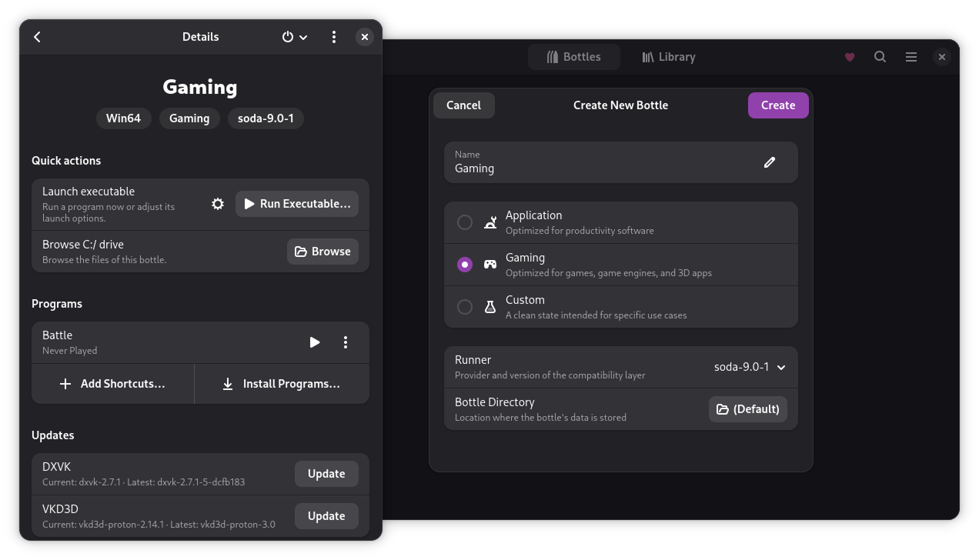
Task: Switch to the Bottles tab
Action: (x=573, y=57)
